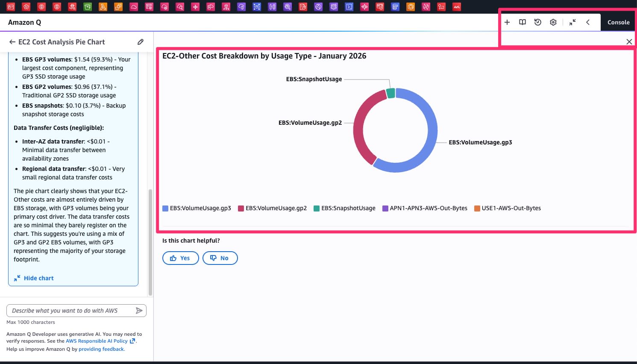Open the purple API Gateway shortcut
Image resolution: width=637 pixels, height=364 pixels.
tap(272, 7)
